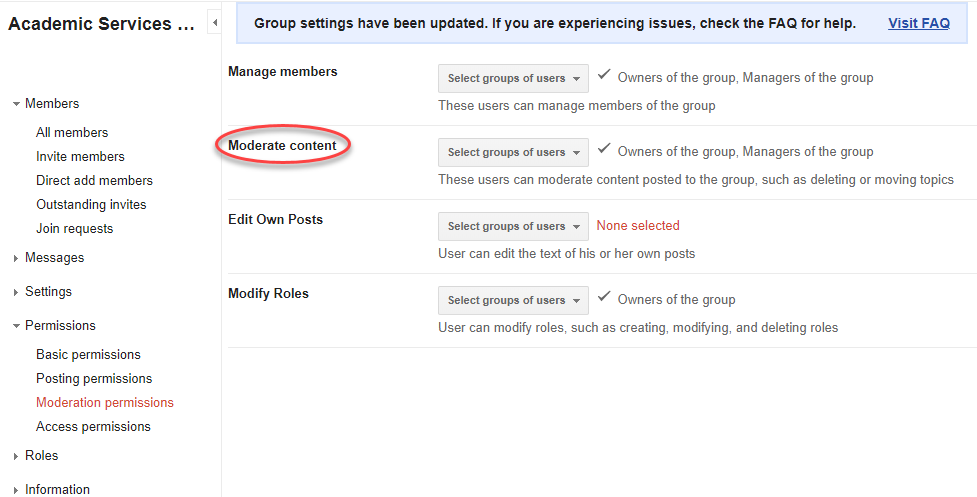Click the Visit FAQ link
Viewport: 977px width, 497px height.
(918, 23)
